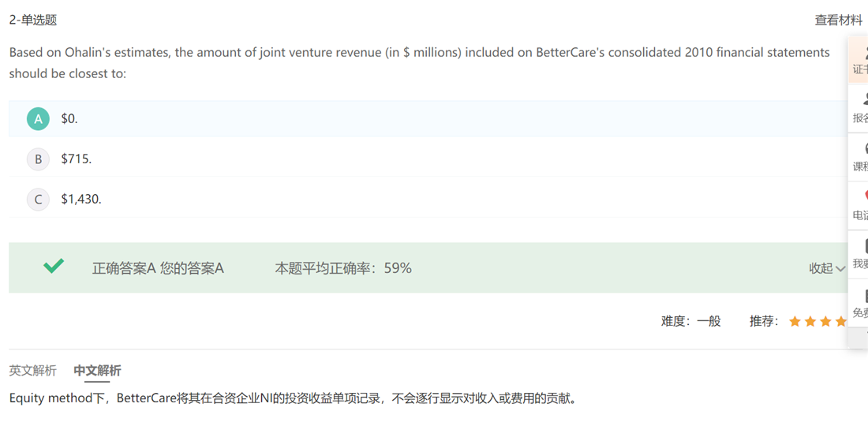The width and height of the screenshot is (868, 426).
Task: Open the 免费 sidebar item
Action: [860, 304]
